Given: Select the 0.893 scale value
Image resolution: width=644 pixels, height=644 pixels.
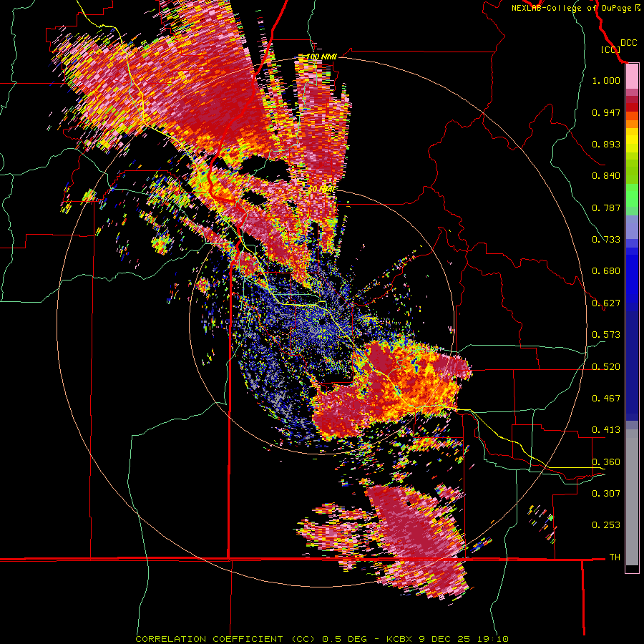Looking at the screenshot, I should [606, 144].
